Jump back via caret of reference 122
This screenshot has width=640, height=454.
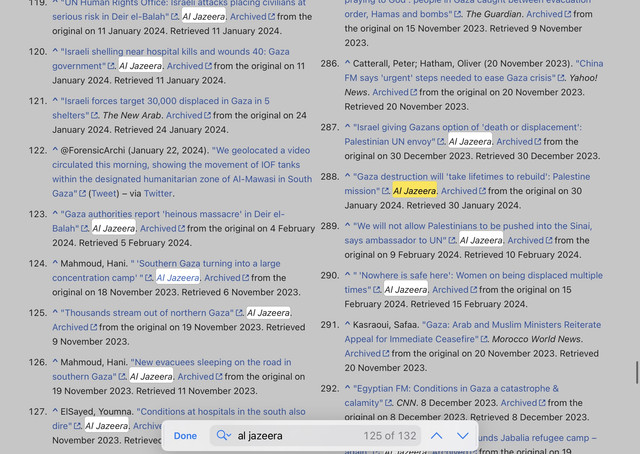click(55, 150)
